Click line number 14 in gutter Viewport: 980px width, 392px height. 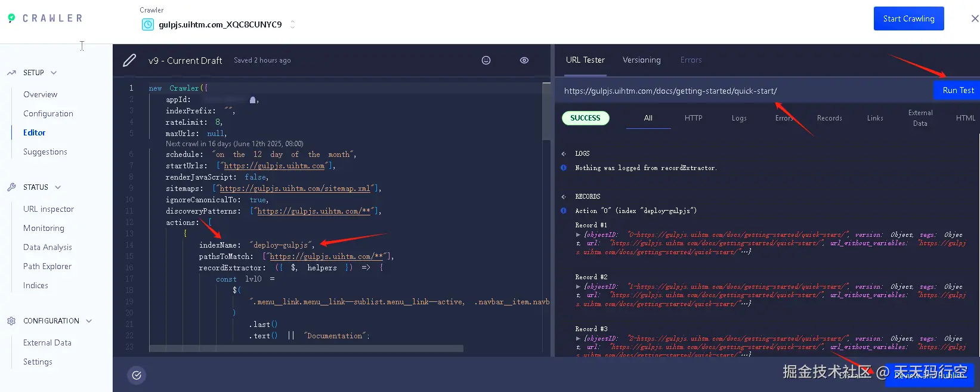pos(129,245)
